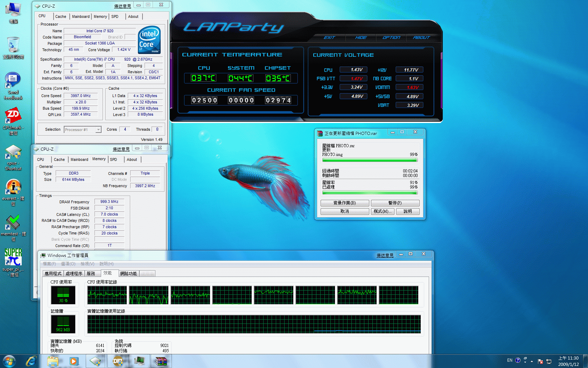Image resolution: width=588 pixels, height=368 pixels.
Task: Switch to SPD tab in top CPU-Z
Action: (115, 16)
